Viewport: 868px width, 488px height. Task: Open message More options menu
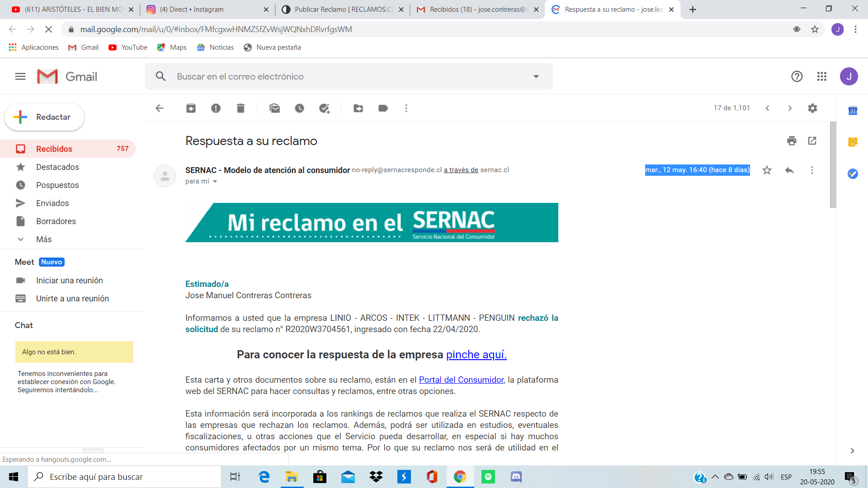pyautogui.click(x=812, y=170)
